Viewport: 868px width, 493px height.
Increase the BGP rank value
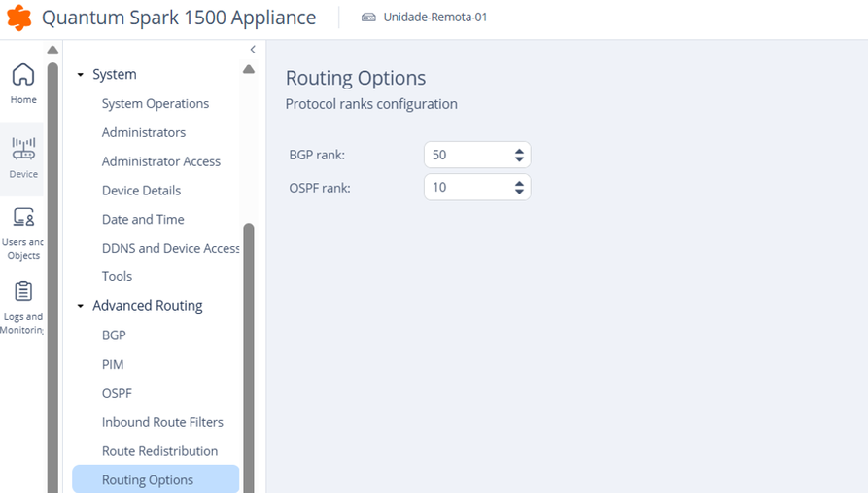coord(520,151)
